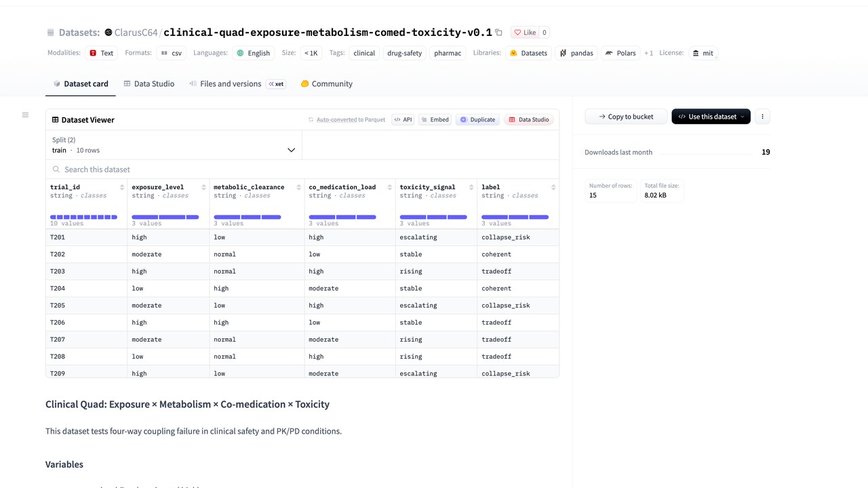
Task: Click the exposure_level histogram bar
Action: (x=165, y=217)
